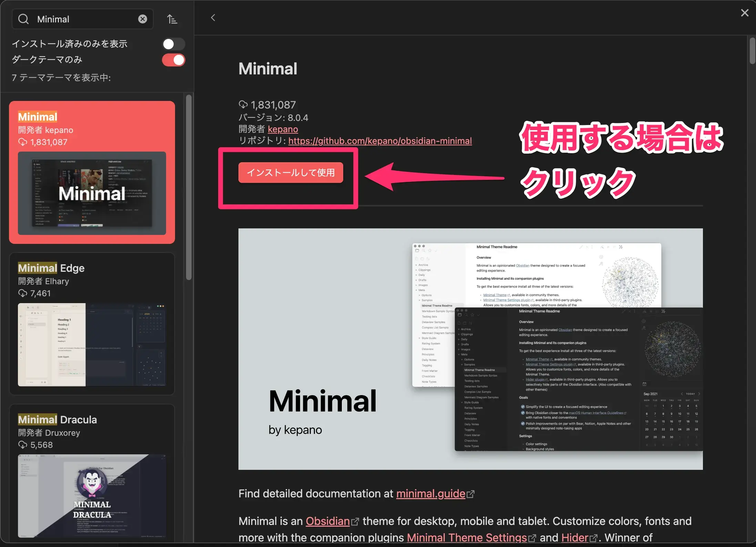Click the 1,831,087 download count in details

[267, 105]
